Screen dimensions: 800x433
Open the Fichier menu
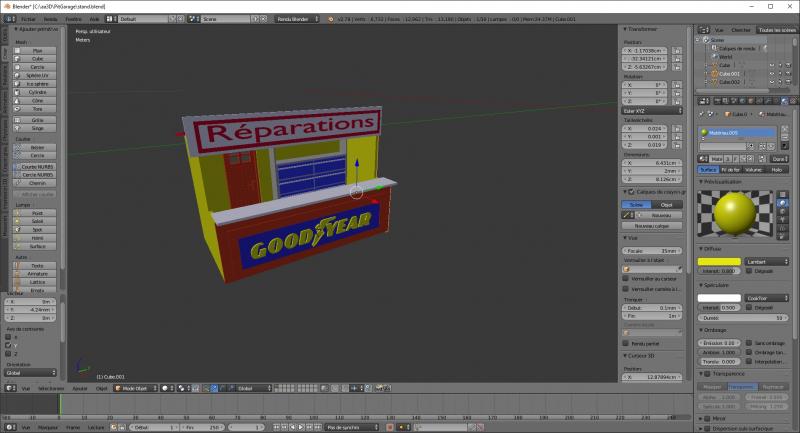tap(27, 19)
